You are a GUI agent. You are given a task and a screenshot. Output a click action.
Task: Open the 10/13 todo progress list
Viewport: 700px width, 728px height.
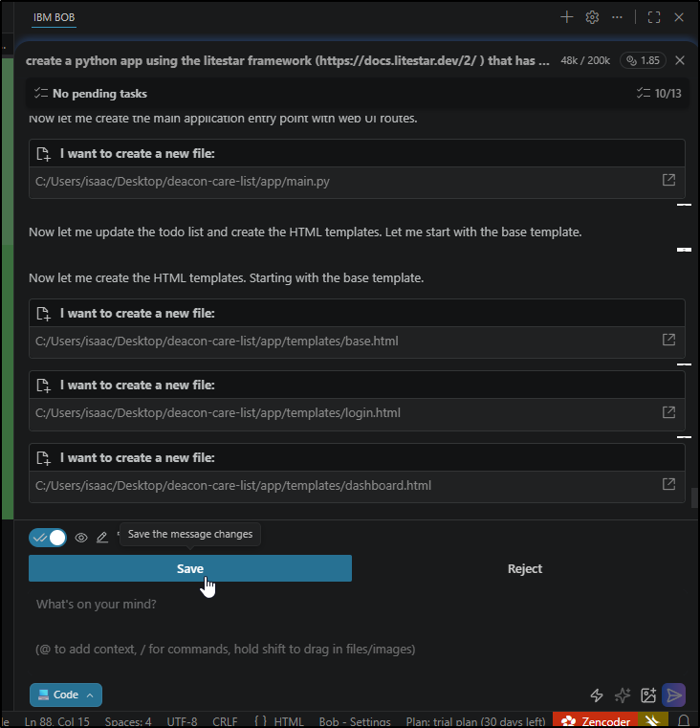coord(659,94)
